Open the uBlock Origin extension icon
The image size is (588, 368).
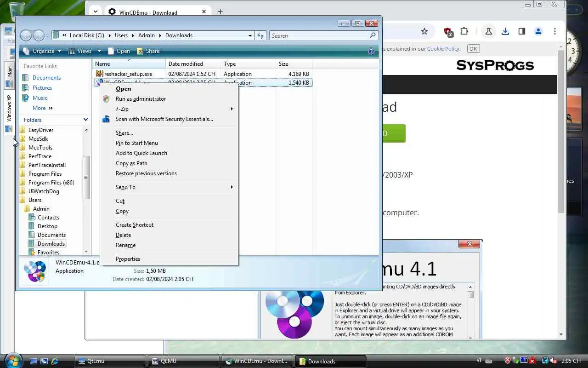coord(448,31)
